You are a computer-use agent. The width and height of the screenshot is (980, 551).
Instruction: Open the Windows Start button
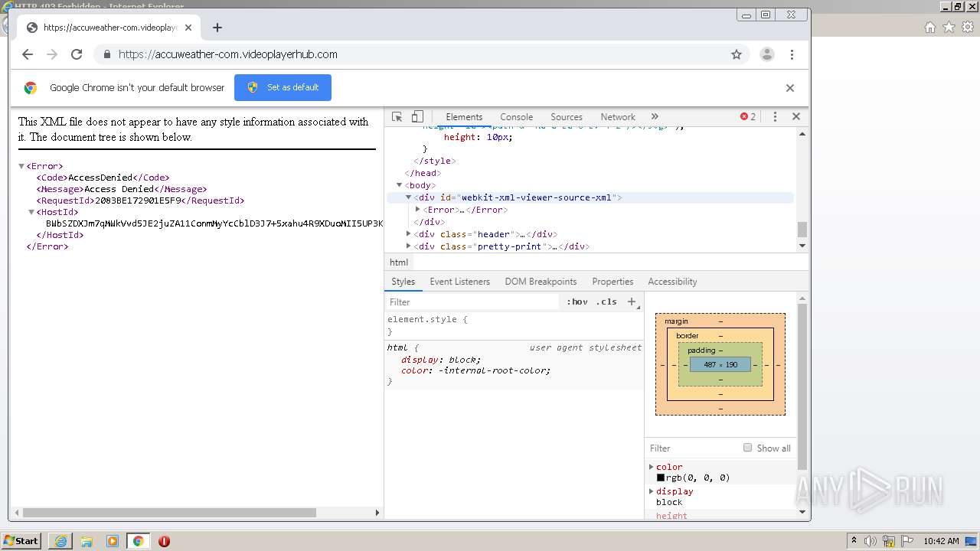pos(21,541)
